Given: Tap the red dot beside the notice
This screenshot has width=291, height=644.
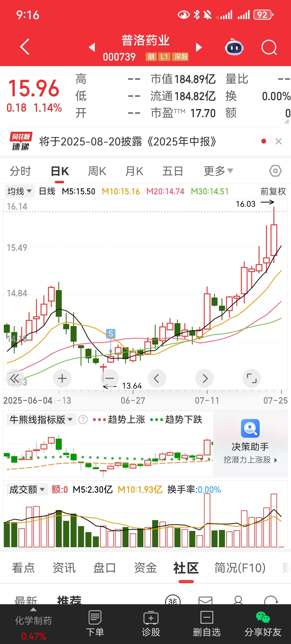Looking at the screenshot, I should pos(263,142).
